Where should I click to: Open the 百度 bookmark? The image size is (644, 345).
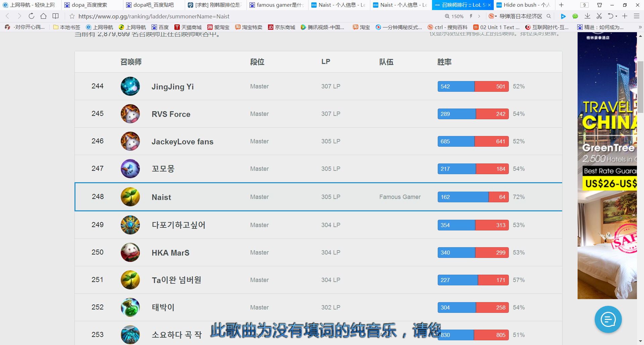pos(160,27)
